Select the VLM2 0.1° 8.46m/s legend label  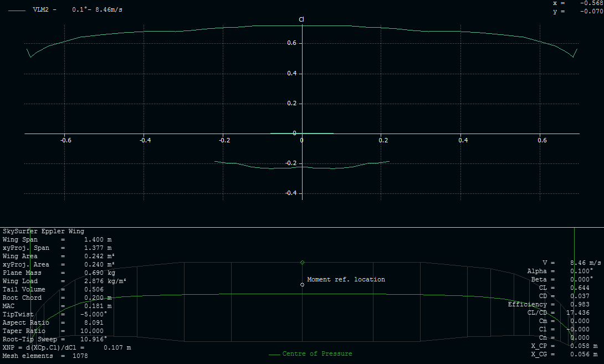tap(78, 10)
